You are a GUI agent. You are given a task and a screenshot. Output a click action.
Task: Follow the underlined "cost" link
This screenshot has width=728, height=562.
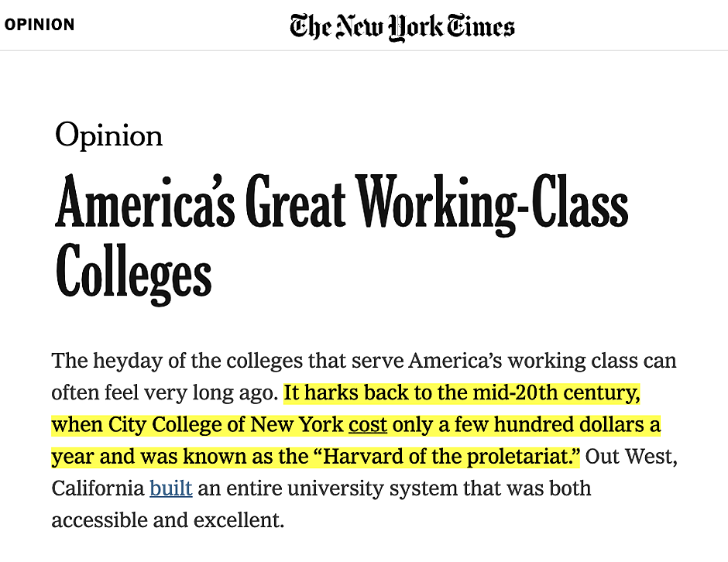click(368, 424)
